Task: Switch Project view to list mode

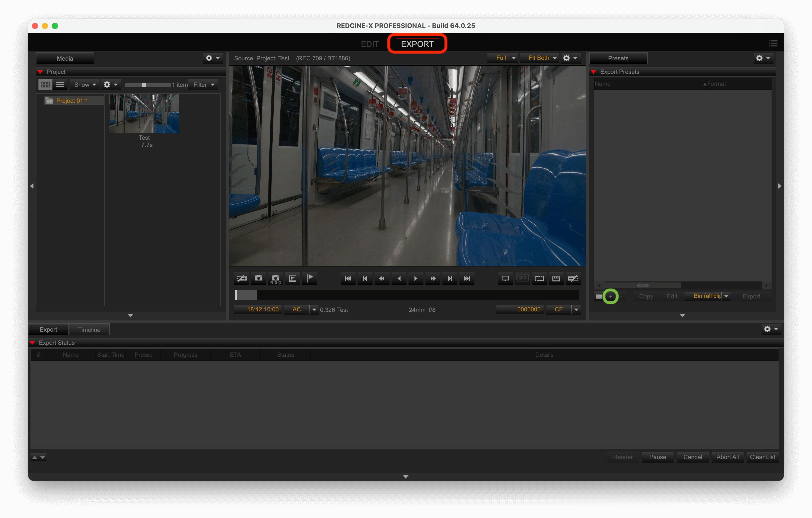Action: point(60,85)
